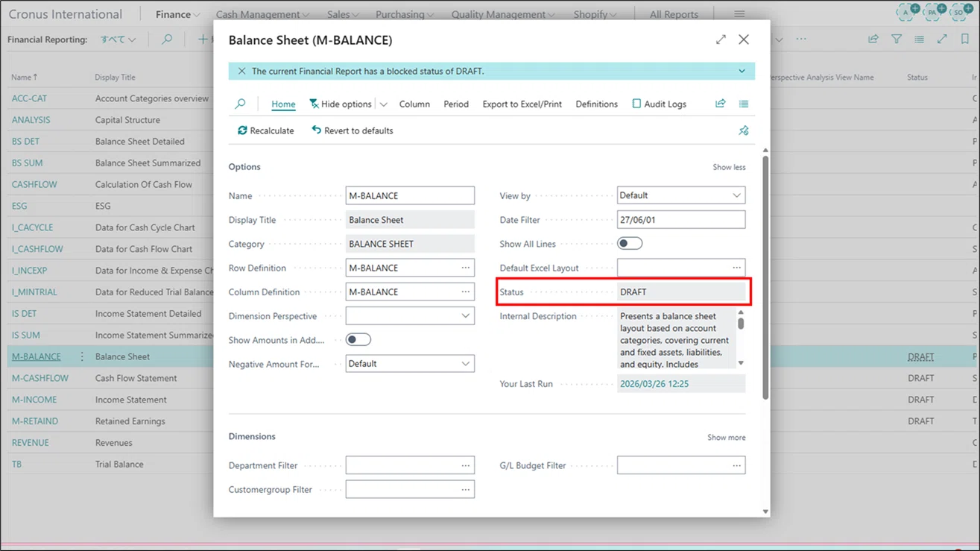The width and height of the screenshot is (980, 551).
Task: Toggle the Show All Lines switch
Action: tap(630, 244)
